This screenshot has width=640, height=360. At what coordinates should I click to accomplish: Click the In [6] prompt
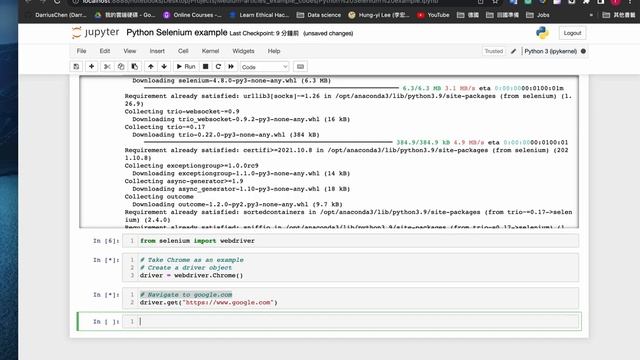click(106, 241)
